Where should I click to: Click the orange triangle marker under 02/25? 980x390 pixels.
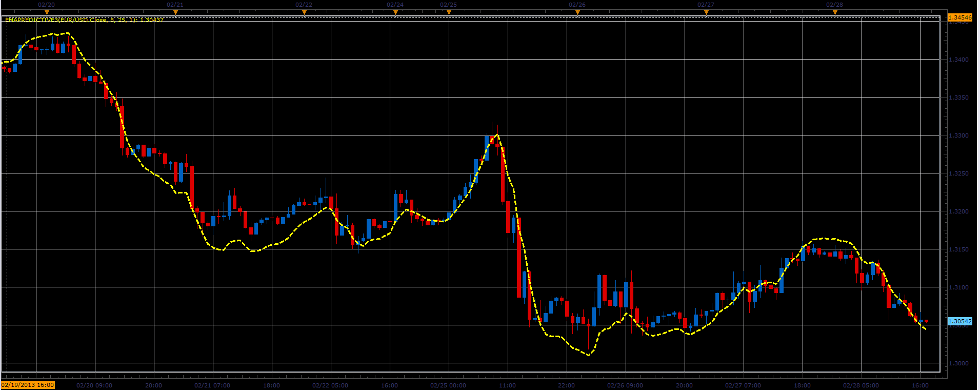click(x=449, y=11)
